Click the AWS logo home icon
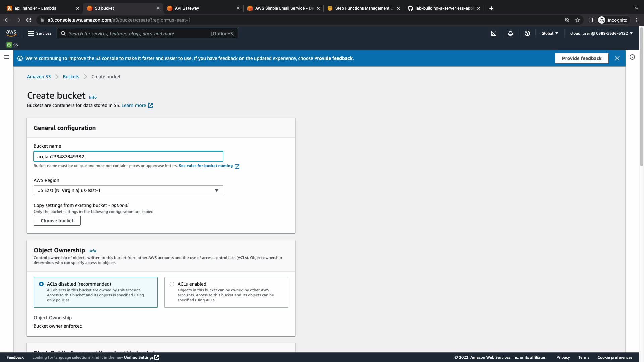The image size is (644, 362). (11, 33)
